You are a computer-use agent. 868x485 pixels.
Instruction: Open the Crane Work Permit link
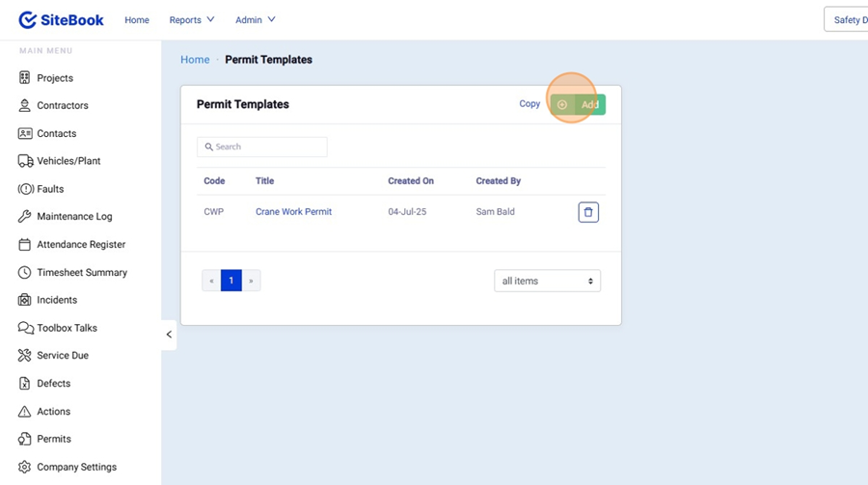[293, 212]
